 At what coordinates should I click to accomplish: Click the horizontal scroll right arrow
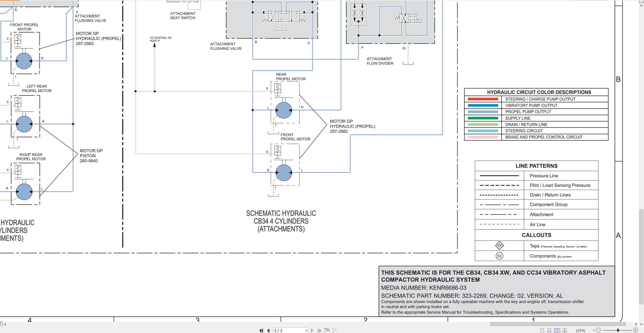[636, 324]
